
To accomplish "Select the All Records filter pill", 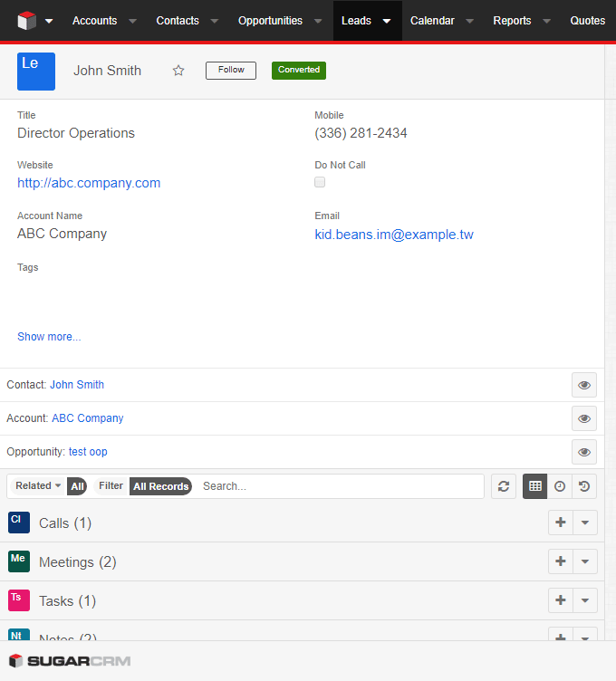I will tap(160, 486).
